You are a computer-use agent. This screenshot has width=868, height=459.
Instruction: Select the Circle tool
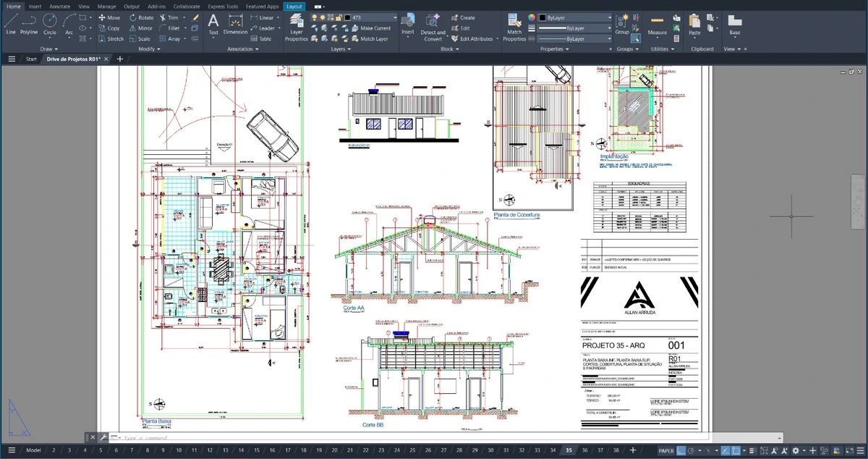pyautogui.click(x=50, y=24)
